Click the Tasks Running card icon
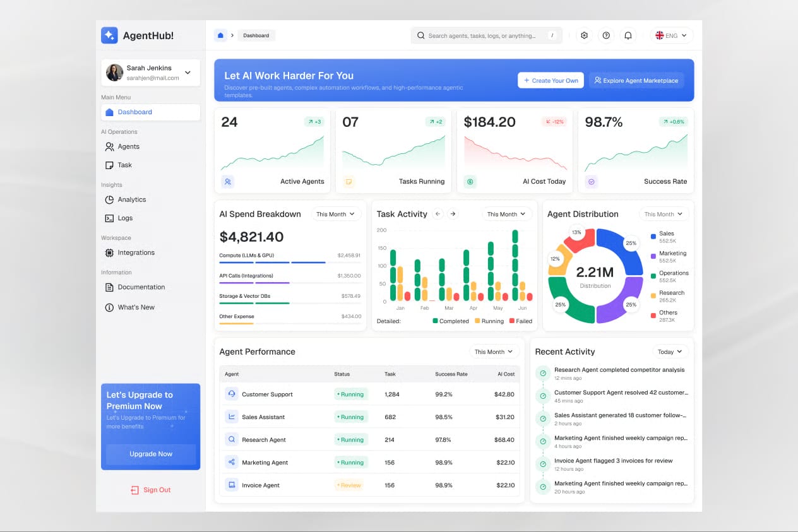 (348, 182)
